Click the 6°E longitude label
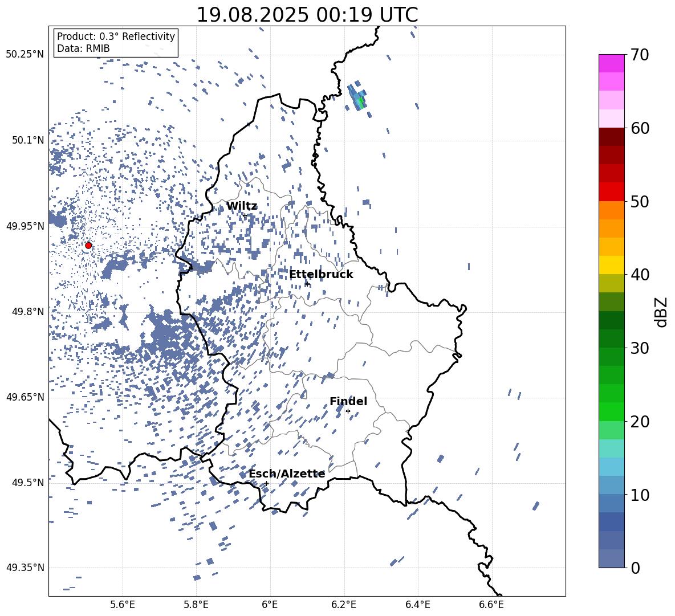 (x=270, y=605)
